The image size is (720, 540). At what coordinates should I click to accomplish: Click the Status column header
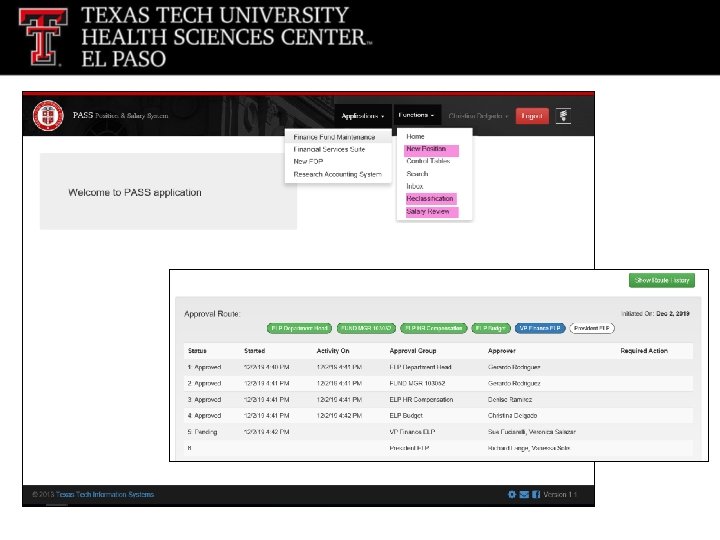[197, 351]
